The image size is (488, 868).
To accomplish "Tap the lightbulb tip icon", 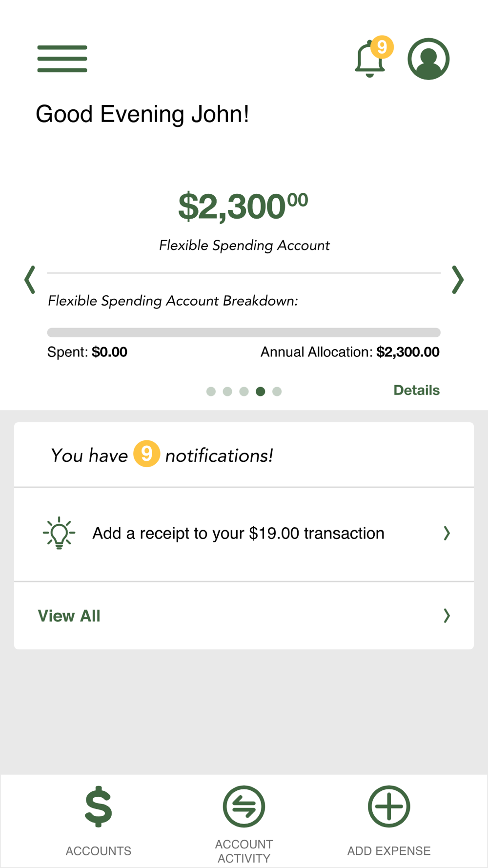I will (x=59, y=533).
